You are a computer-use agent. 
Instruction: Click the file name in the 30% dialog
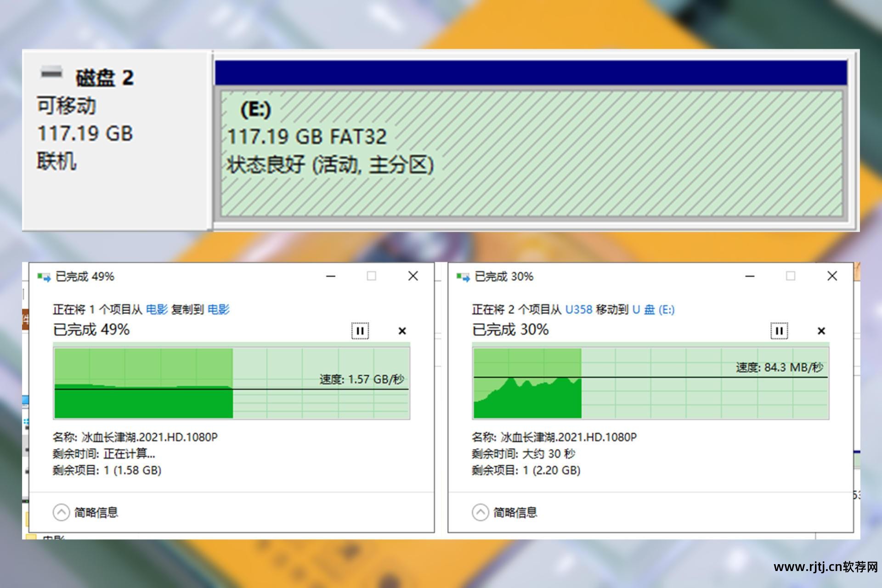[x=569, y=437]
